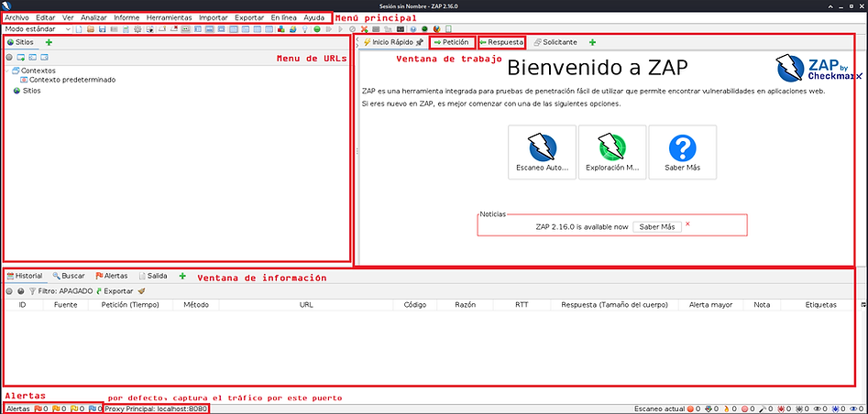868x414 pixels.
Task: Click Proxy Principal: localhost:8080 in status bar
Action: click(x=156, y=409)
